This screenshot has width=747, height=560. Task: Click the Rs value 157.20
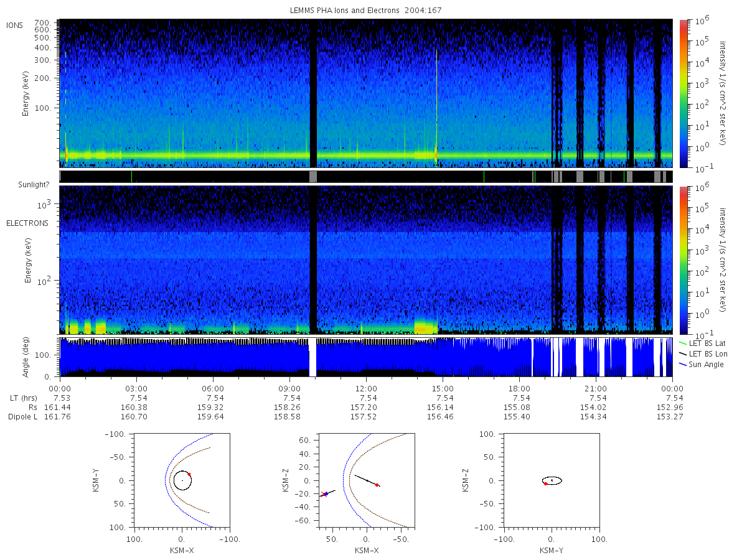click(364, 407)
